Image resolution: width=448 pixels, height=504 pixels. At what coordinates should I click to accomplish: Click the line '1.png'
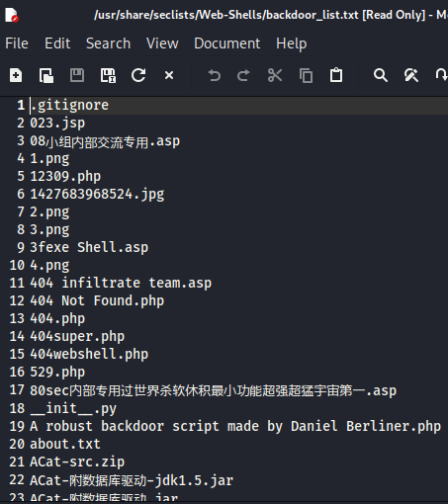point(49,159)
